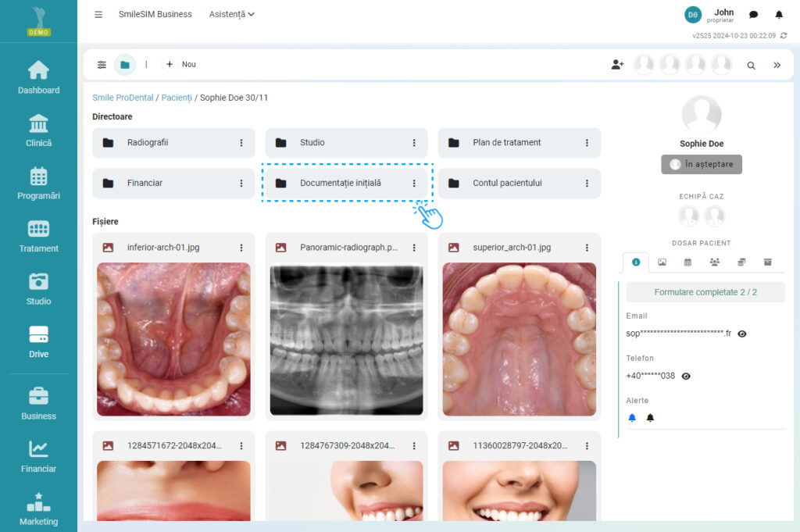Show the masked phone number

click(686, 376)
